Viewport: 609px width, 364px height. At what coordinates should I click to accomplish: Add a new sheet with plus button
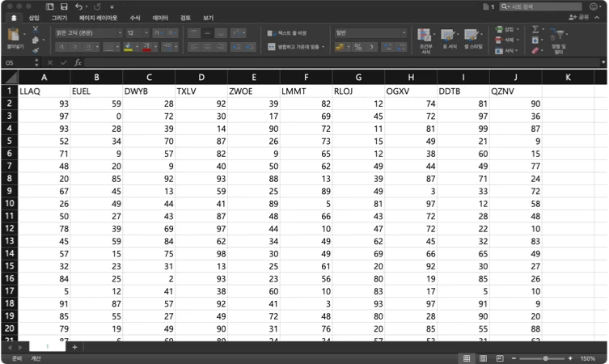coord(74,347)
